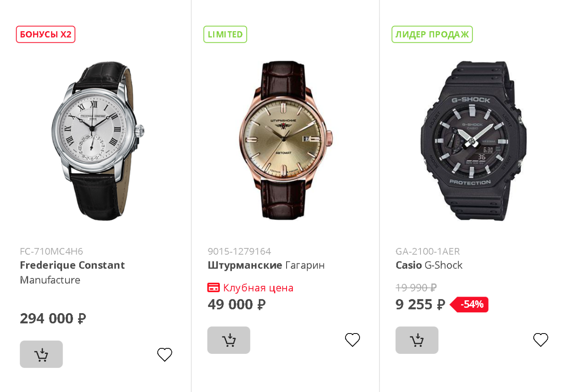
Task: Open the Casio G-Shock watch image
Action: (x=473, y=140)
